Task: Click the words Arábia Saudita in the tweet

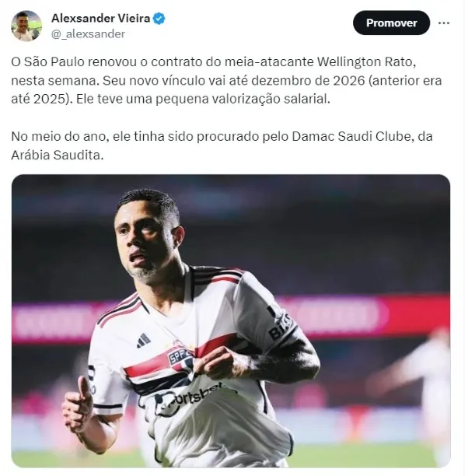Action: coord(56,155)
